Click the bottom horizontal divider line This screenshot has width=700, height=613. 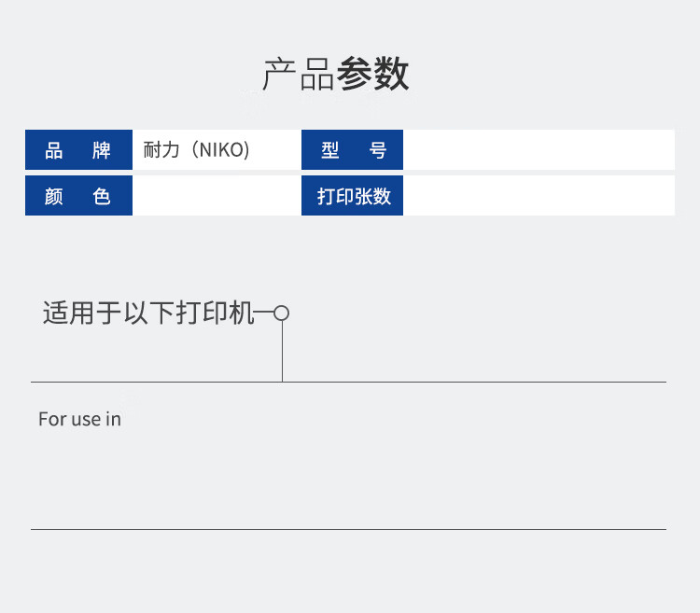(x=348, y=529)
